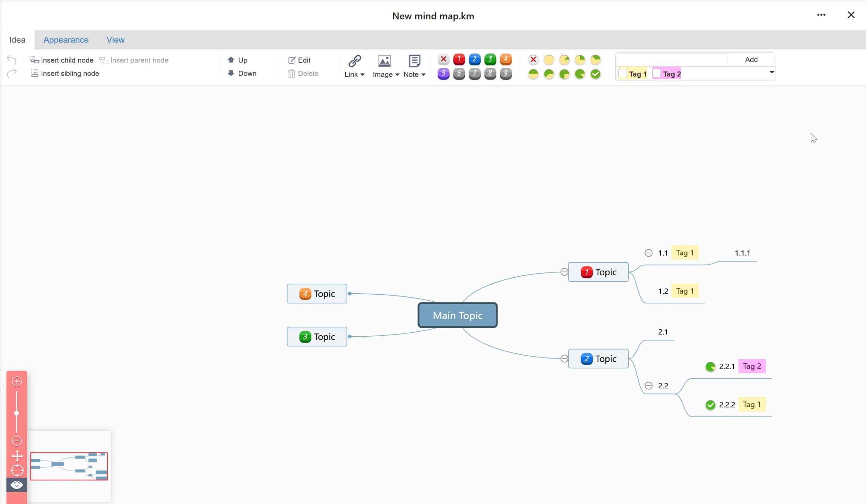Image resolution: width=866 pixels, height=504 pixels.
Task: Move node Down
Action: tap(242, 73)
